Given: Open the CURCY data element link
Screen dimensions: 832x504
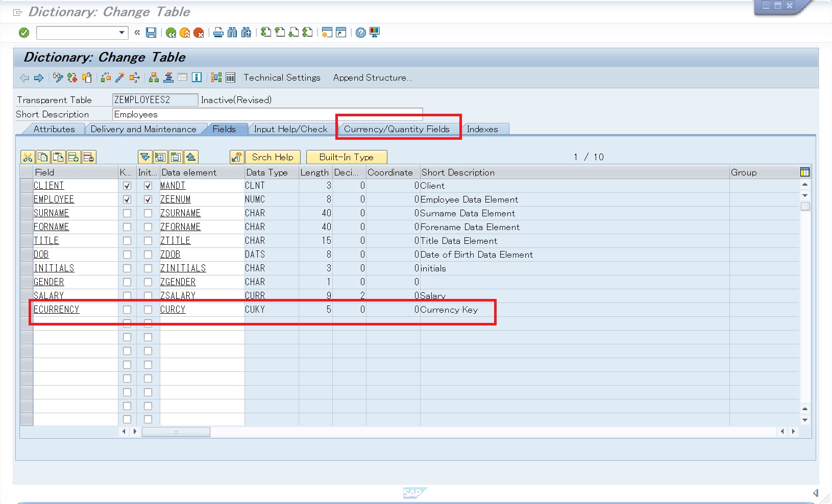Looking at the screenshot, I should 173,310.
